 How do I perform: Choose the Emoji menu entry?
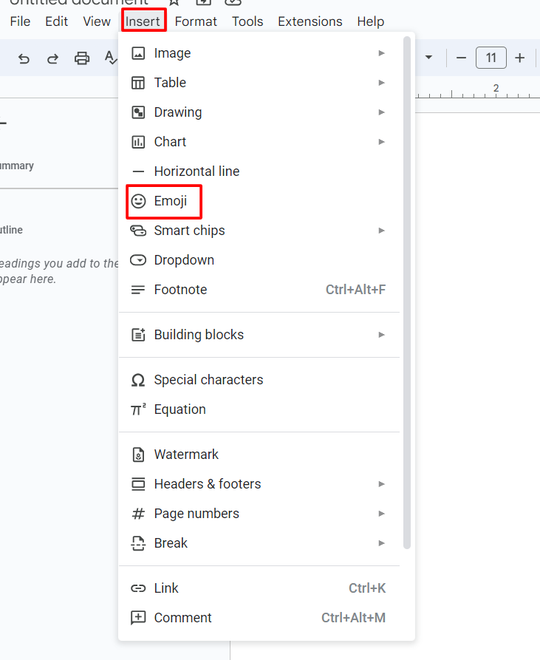click(259, 201)
